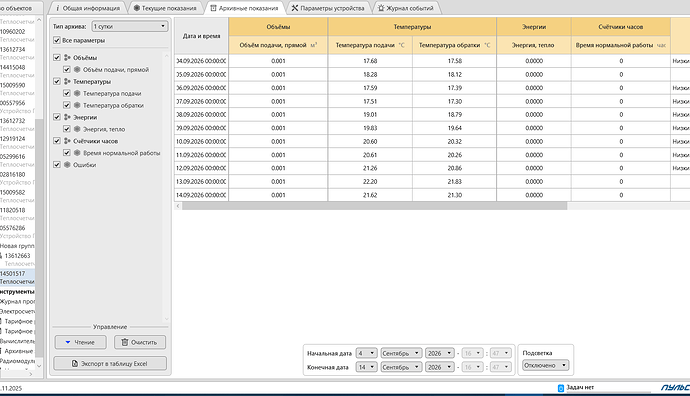Click the table's horizontal scrollbar thumb

[x=374, y=206]
